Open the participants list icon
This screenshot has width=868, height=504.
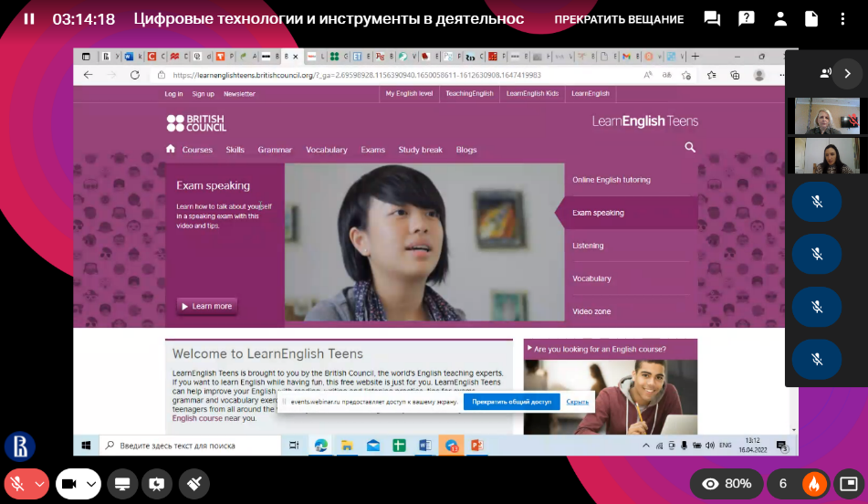pyautogui.click(x=779, y=18)
